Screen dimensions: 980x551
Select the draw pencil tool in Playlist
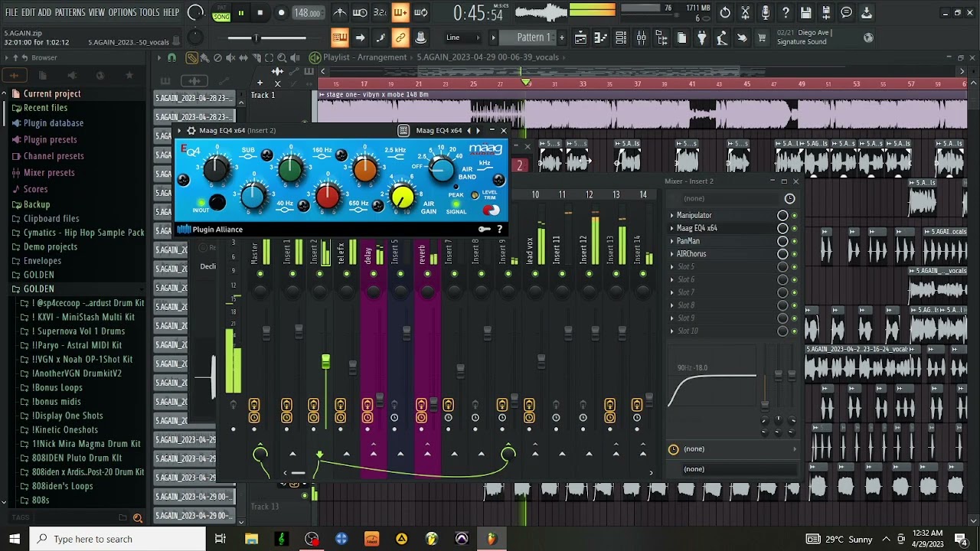[x=192, y=57]
